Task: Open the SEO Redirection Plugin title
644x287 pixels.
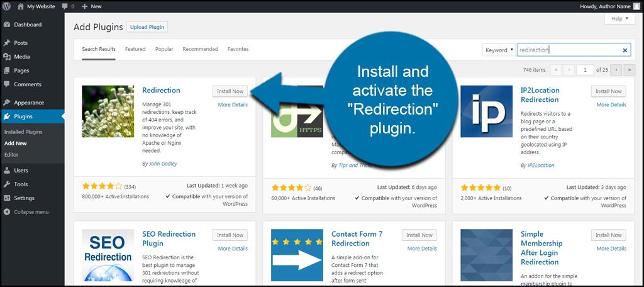Action: 169,239
